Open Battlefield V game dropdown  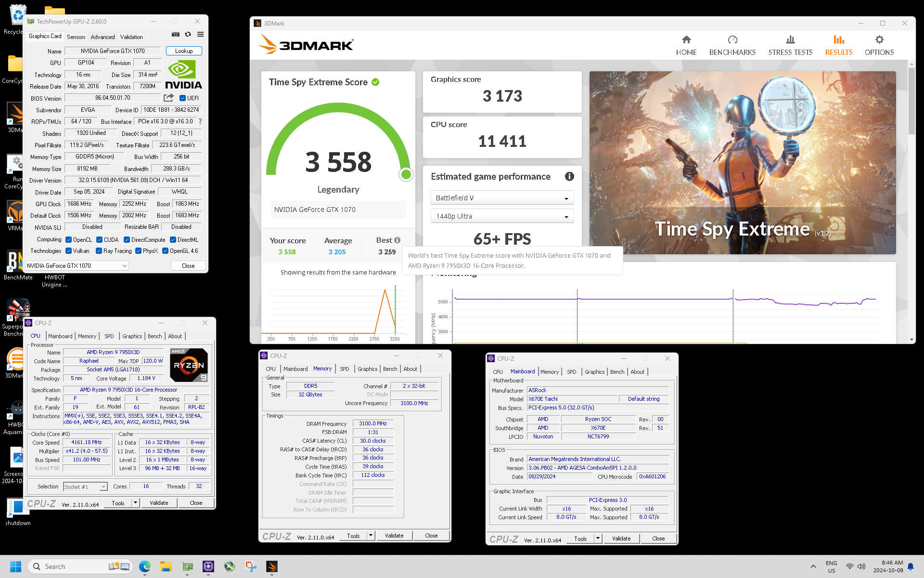coord(502,198)
